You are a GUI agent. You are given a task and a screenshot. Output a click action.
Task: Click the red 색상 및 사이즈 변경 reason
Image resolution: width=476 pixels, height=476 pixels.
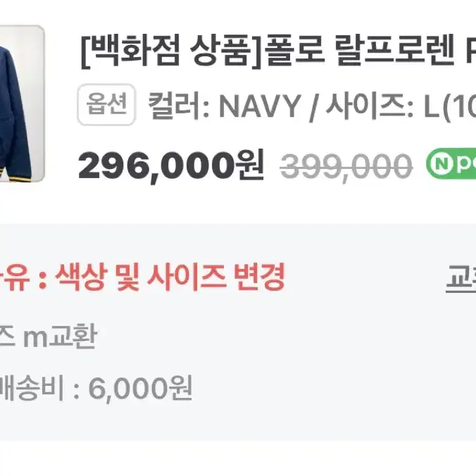pyautogui.click(x=170, y=276)
